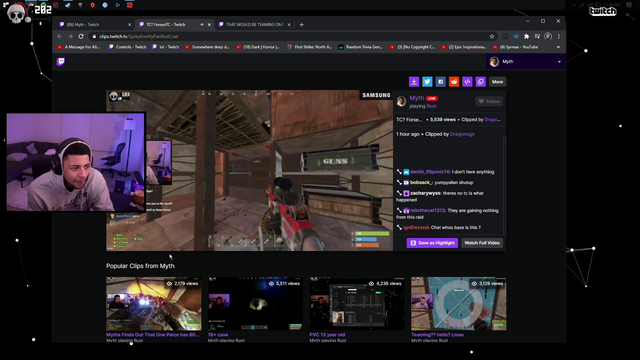This screenshot has width=640, height=360.
Task: Open the media control toolbar icon
Action: pyautogui.click(x=537, y=36)
